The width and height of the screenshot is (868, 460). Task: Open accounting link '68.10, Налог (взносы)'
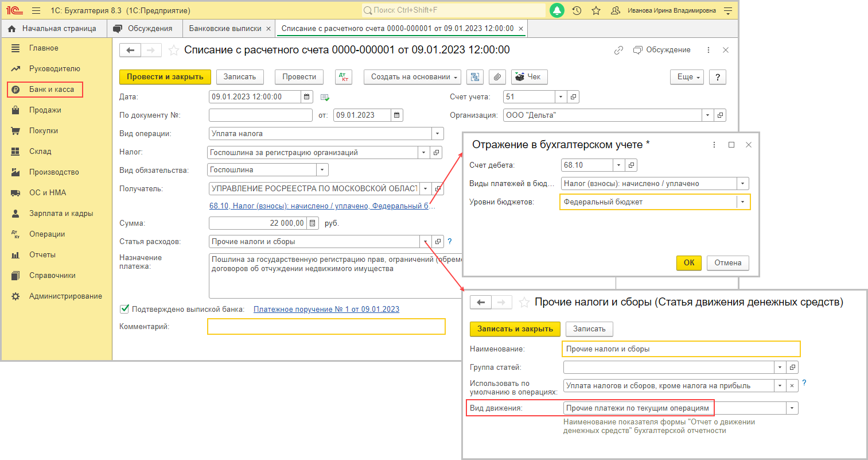point(322,206)
